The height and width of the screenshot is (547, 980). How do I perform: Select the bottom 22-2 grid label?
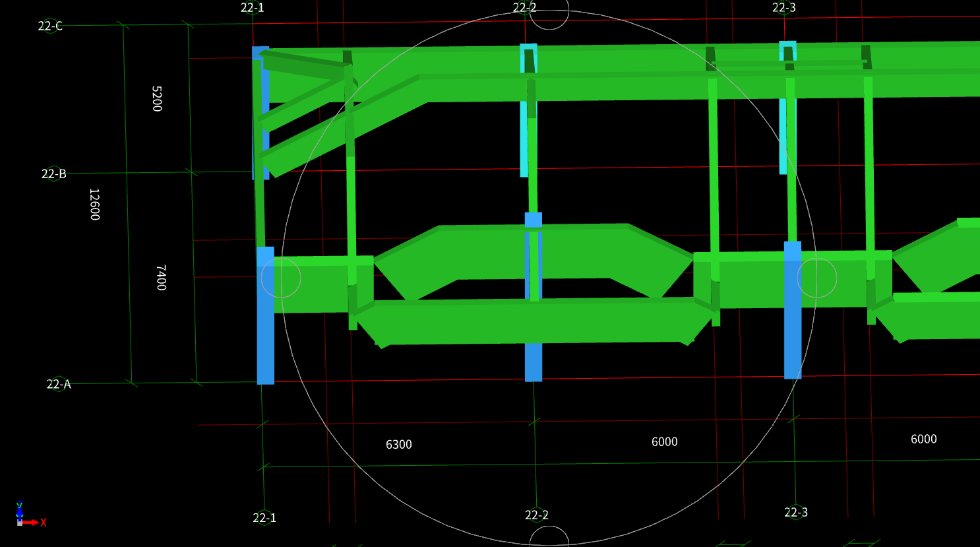pos(536,515)
